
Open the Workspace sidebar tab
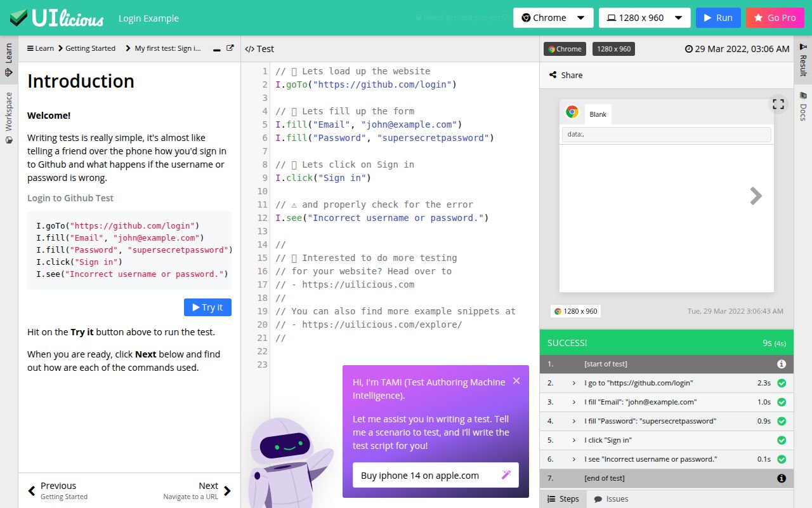[9, 117]
